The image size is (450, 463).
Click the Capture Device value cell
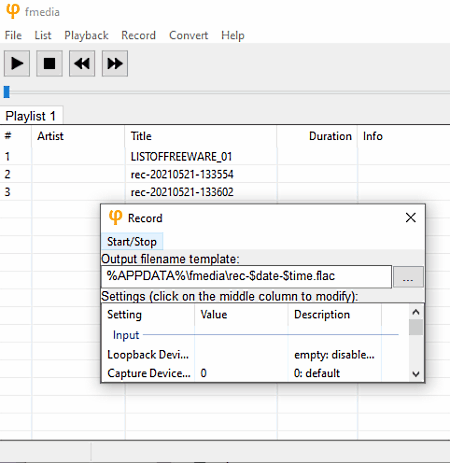(241, 373)
